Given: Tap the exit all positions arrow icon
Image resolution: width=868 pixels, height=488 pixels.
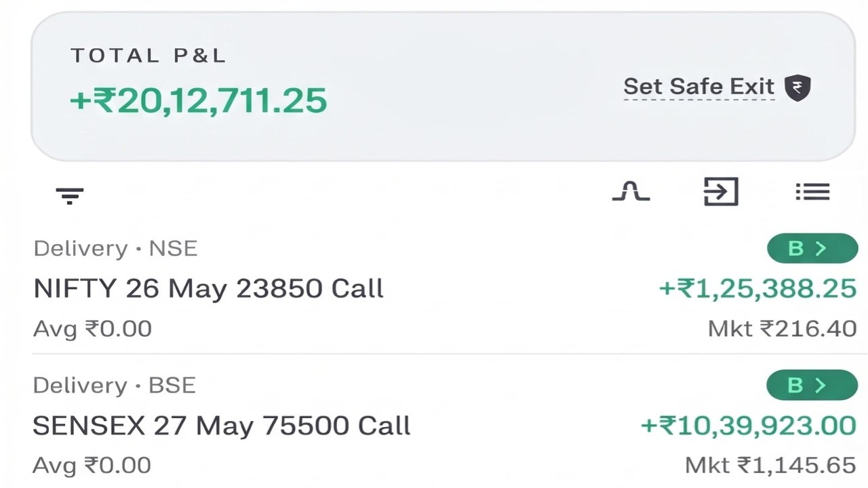Looking at the screenshot, I should (720, 192).
